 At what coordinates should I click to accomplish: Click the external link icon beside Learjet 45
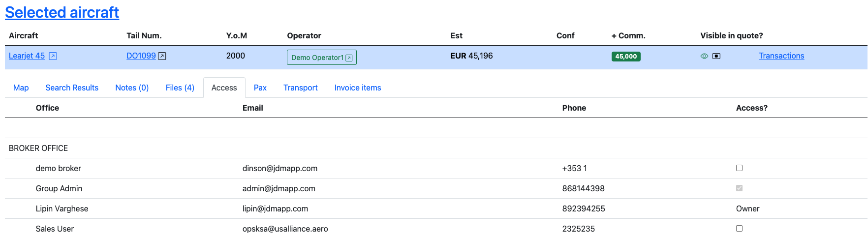(53, 56)
